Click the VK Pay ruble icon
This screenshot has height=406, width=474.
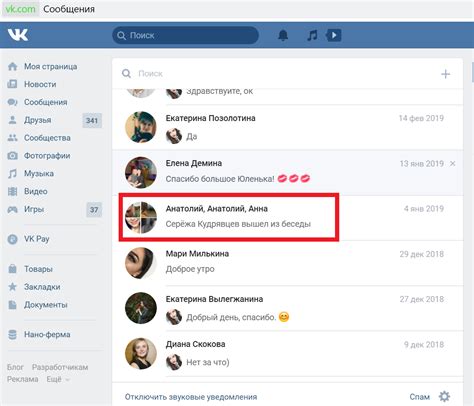(x=12, y=239)
